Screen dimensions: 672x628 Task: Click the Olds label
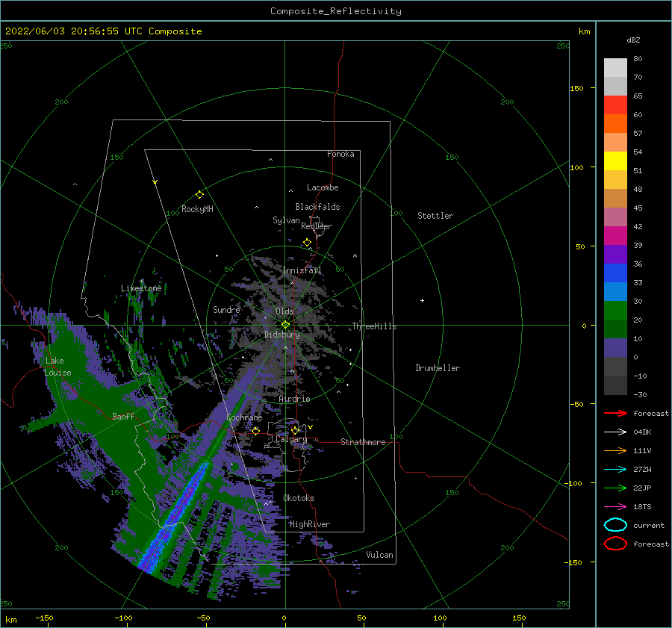pos(284,311)
